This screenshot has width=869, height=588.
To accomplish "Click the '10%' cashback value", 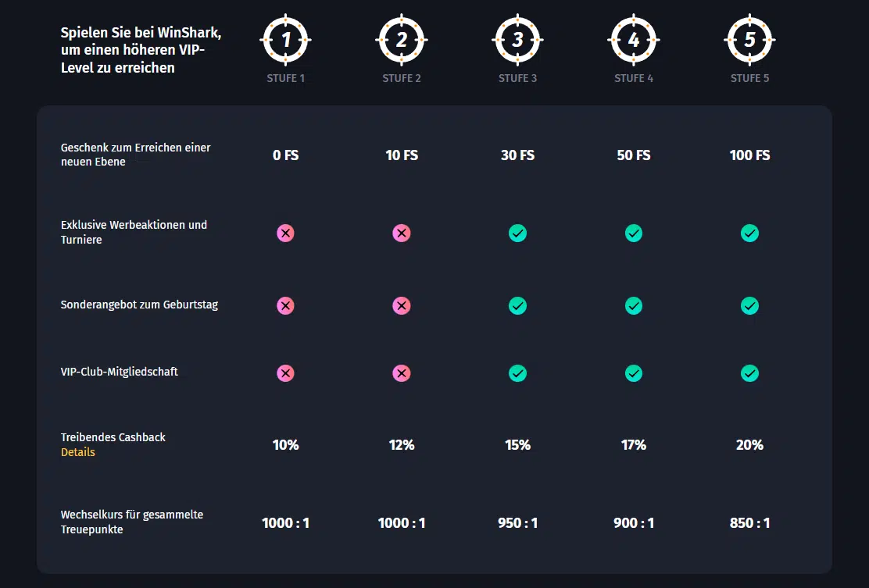I will [285, 444].
